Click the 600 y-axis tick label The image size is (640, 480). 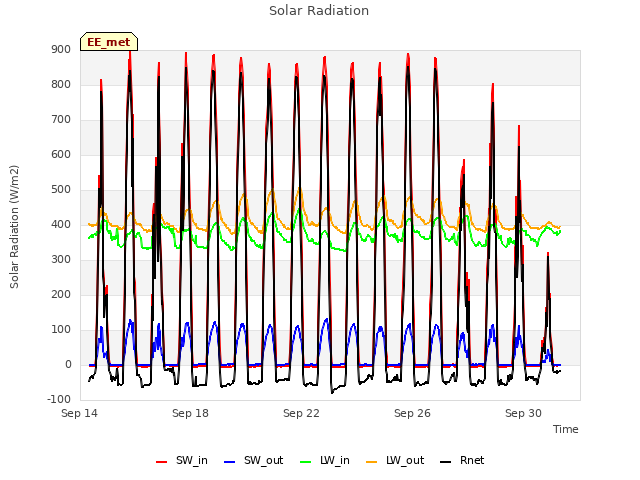(61, 155)
